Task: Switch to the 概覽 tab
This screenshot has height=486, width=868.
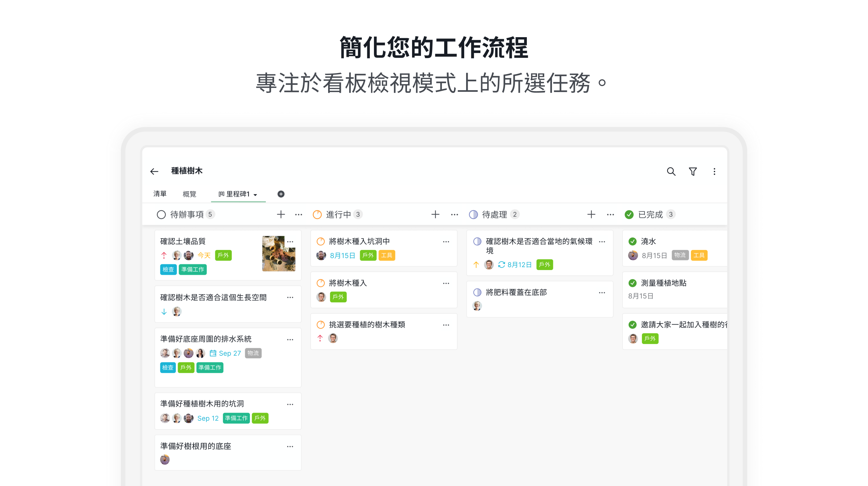Action: coord(189,194)
